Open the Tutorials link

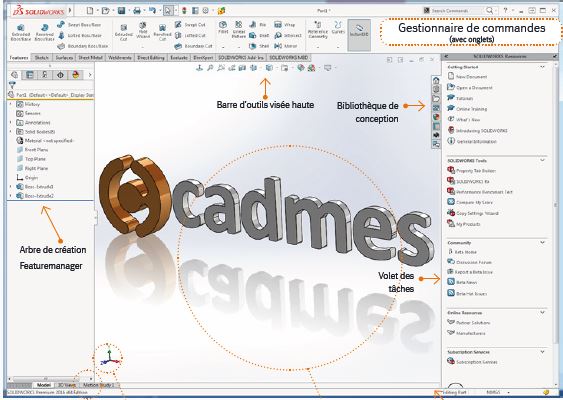pyautogui.click(x=460, y=98)
